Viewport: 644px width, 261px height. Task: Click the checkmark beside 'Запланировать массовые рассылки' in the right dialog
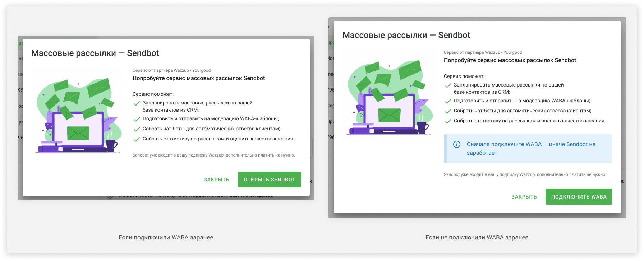pos(448,85)
